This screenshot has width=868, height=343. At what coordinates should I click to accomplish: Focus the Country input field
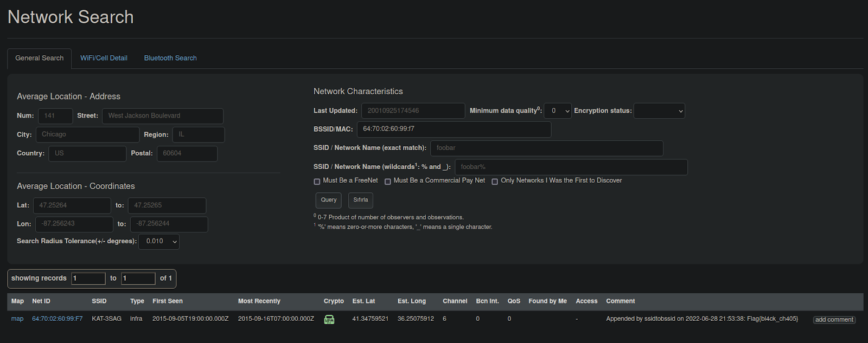(87, 153)
